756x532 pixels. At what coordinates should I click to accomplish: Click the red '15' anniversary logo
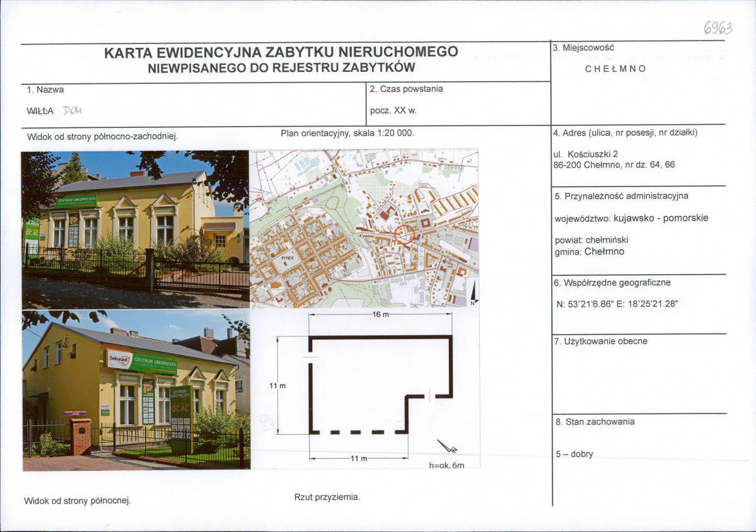pos(148,387)
